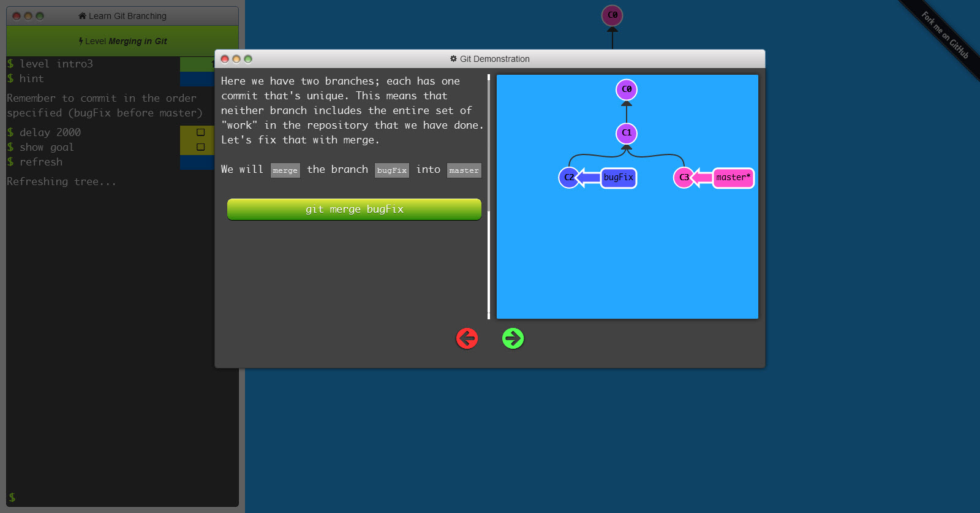Click the green next arrow button
Image resolution: width=980 pixels, height=513 pixels.
coord(513,338)
